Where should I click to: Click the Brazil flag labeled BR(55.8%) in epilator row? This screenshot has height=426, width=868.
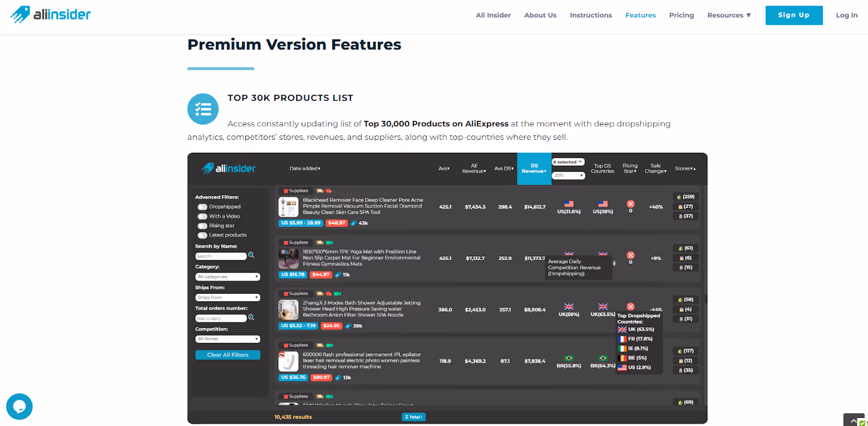click(569, 358)
